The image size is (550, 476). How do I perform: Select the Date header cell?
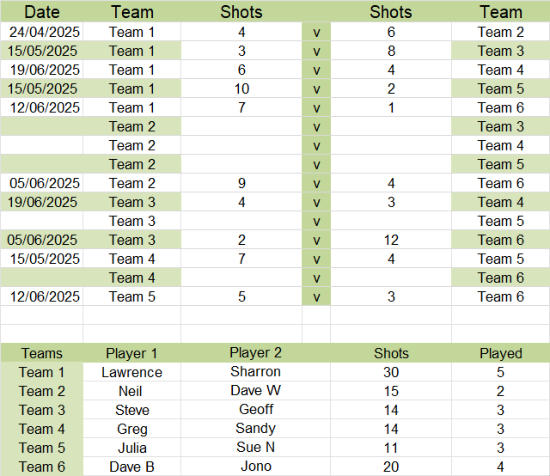point(42,12)
